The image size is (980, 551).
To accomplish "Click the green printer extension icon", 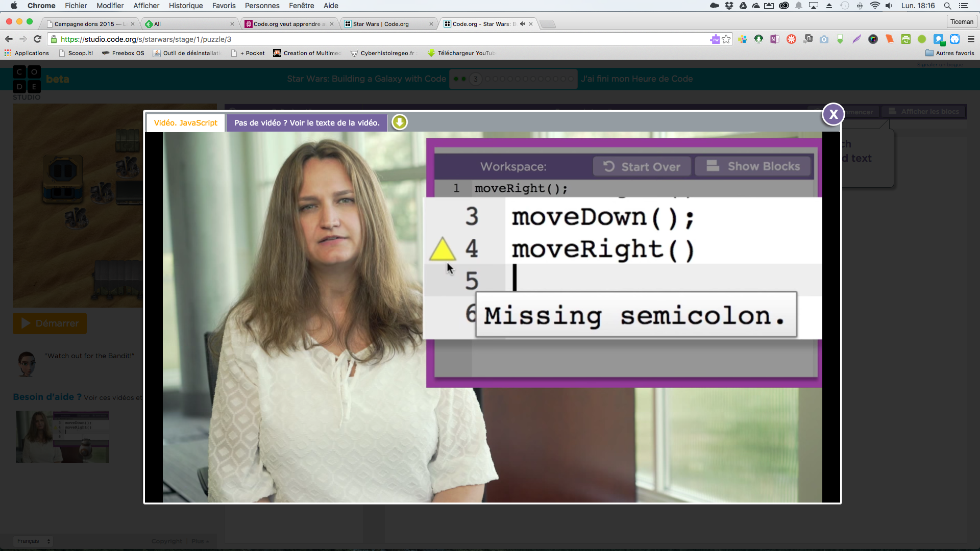I will pyautogui.click(x=905, y=39).
